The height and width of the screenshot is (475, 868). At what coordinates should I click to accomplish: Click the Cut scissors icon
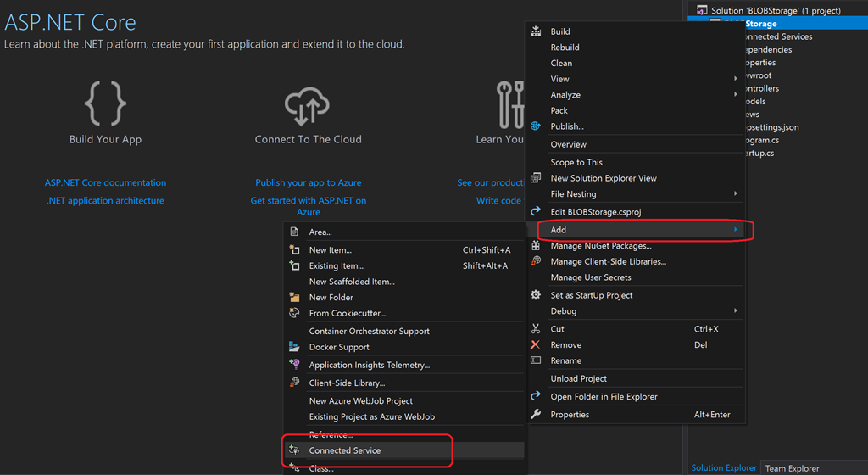click(x=536, y=328)
